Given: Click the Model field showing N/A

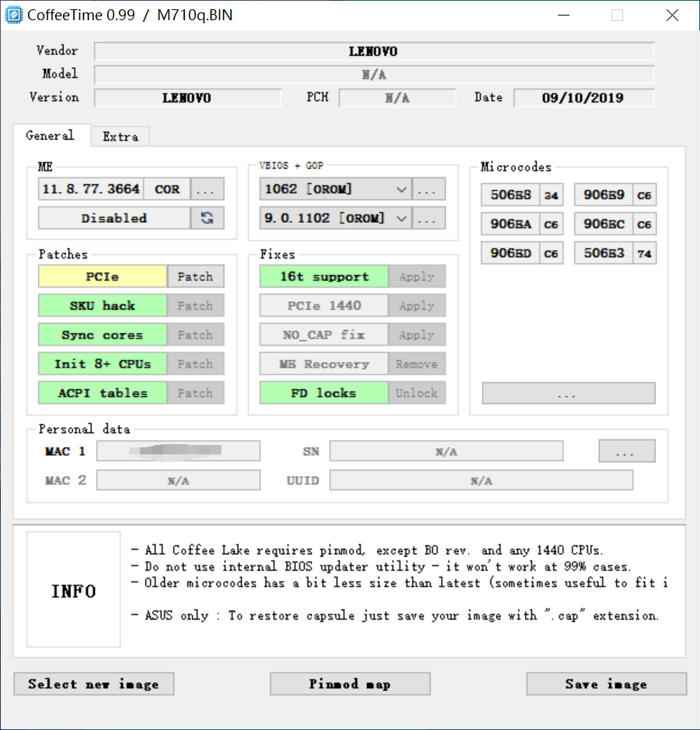Looking at the screenshot, I should pos(374,75).
